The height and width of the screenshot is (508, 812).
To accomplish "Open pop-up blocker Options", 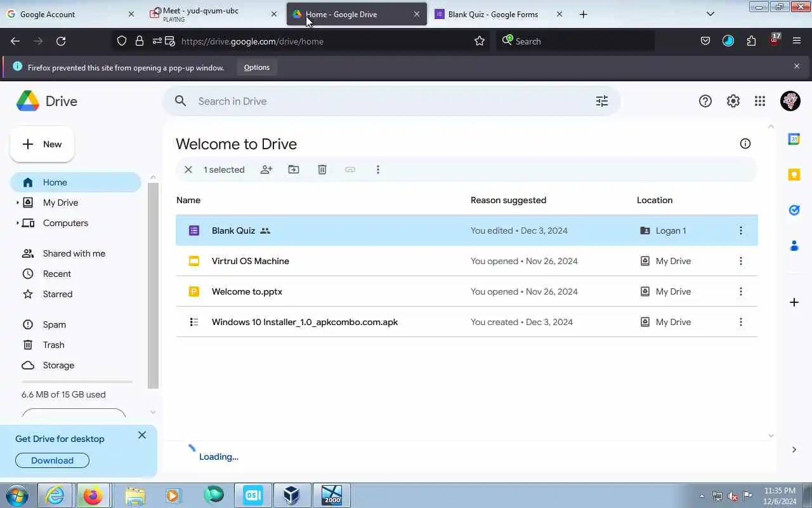I will 257,67.
